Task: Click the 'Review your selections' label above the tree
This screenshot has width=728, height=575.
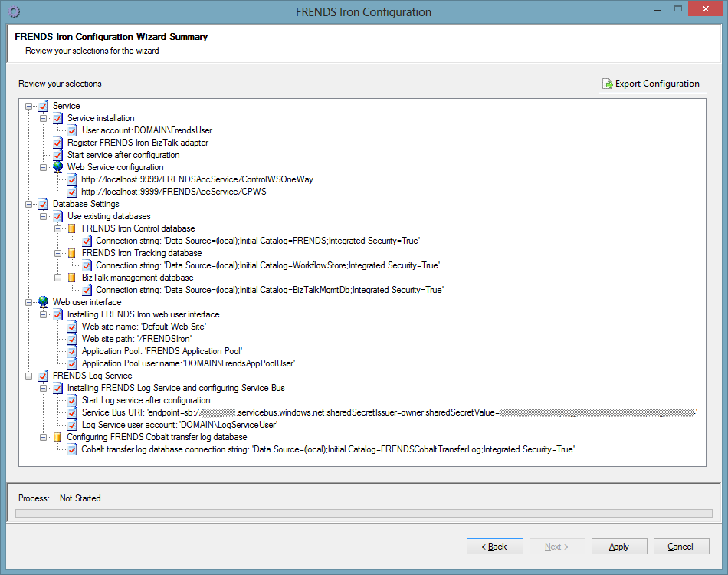Action: [60, 84]
